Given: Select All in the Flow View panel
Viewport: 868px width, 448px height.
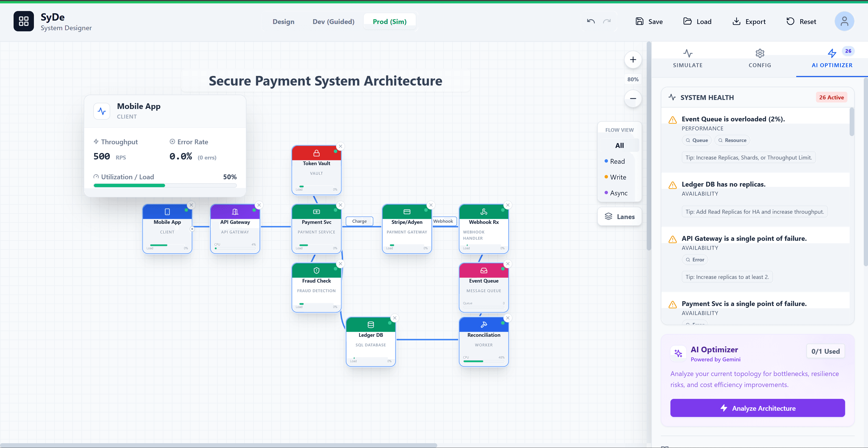Looking at the screenshot, I should (x=619, y=145).
